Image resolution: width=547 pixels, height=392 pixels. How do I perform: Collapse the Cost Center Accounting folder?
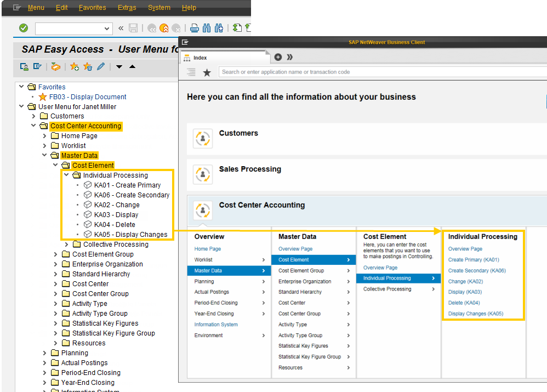coord(34,126)
